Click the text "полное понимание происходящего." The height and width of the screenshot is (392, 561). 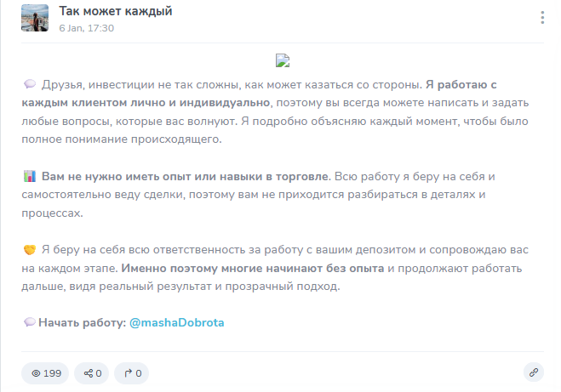click(122, 139)
